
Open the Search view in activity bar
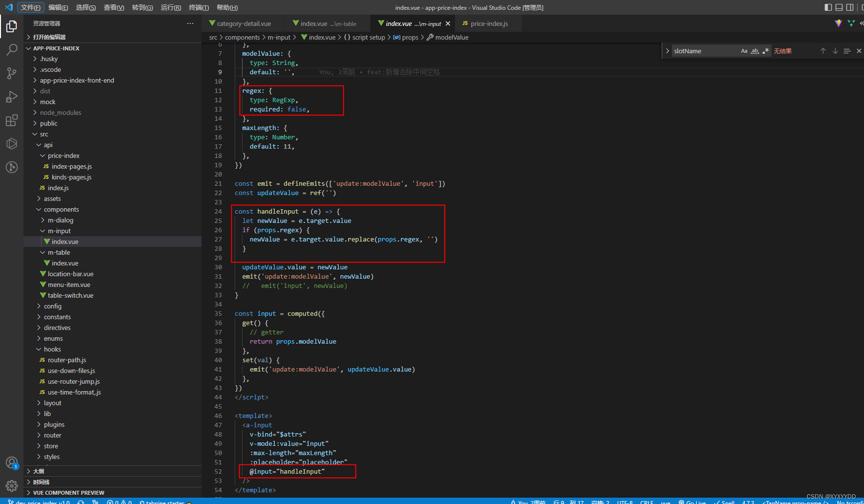[12, 50]
